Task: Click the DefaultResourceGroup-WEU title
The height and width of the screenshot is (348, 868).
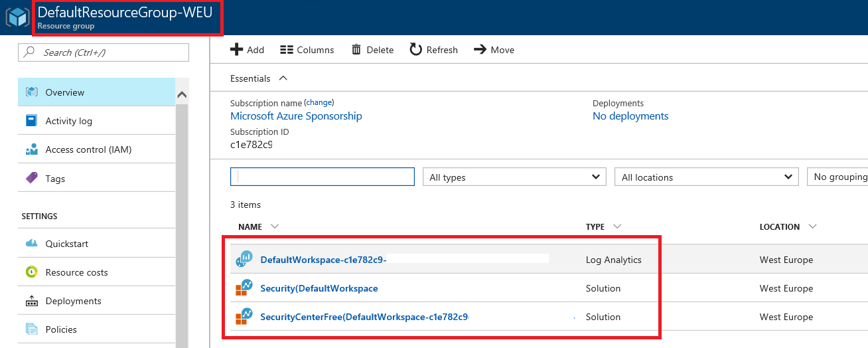Action: point(125,12)
